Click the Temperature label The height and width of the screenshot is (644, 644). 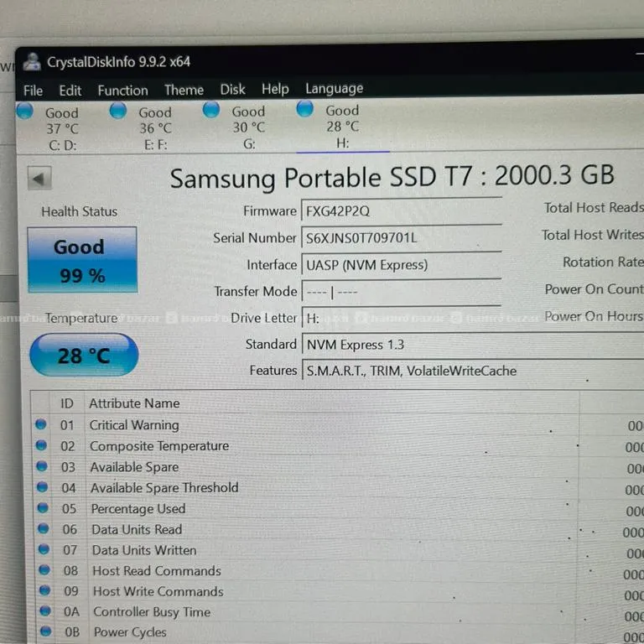point(81,319)
